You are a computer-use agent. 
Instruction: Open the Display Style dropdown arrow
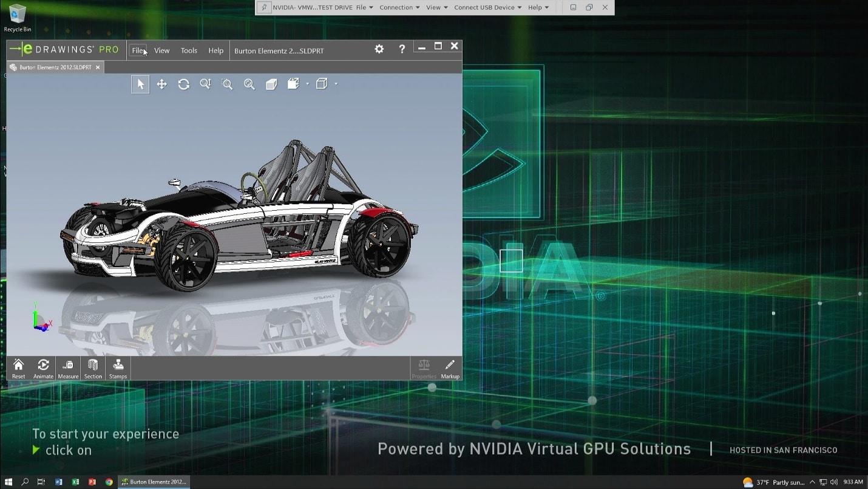(336, 84)
